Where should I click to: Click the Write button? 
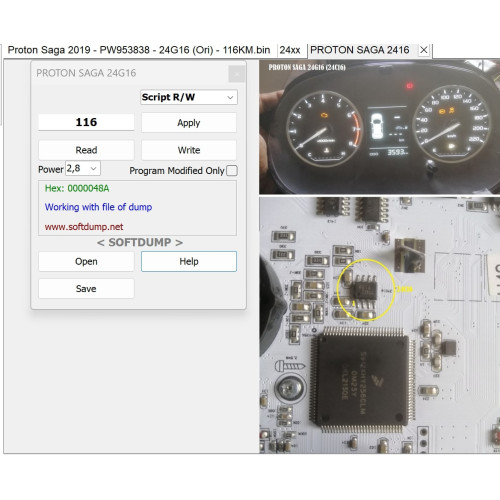pyautogui.click(x=189, y=150)
